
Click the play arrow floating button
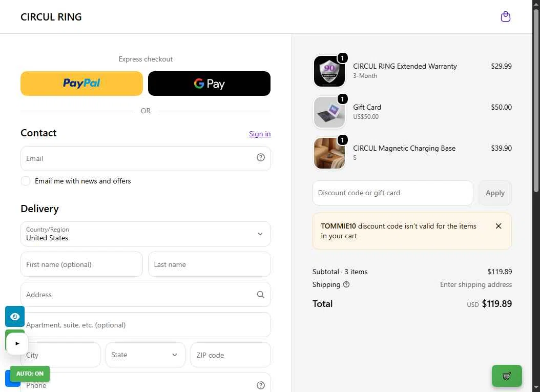pyautogui.click(x=17, y=343)
